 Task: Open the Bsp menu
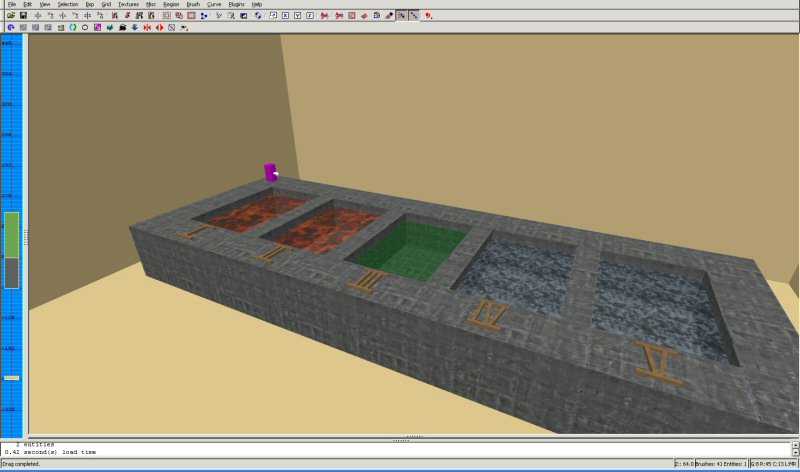click(89, 4)
